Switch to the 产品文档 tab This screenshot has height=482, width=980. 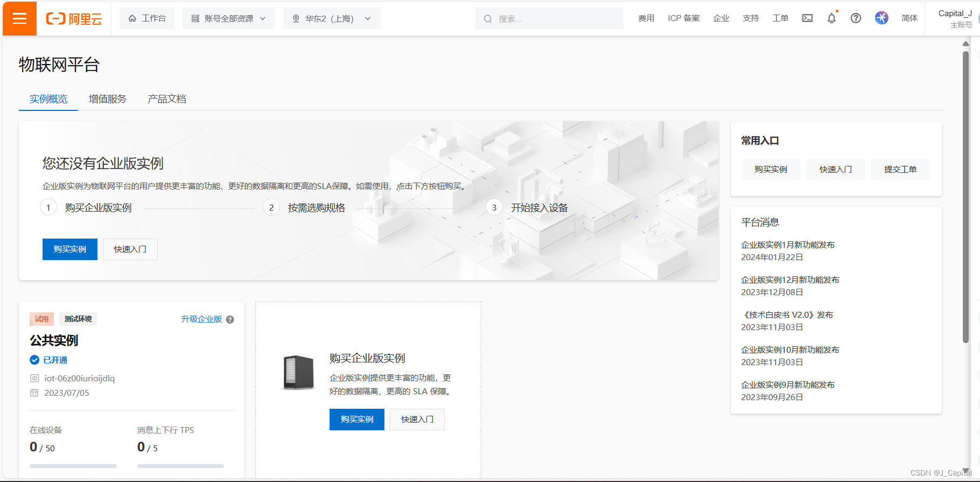coord(167,99)
